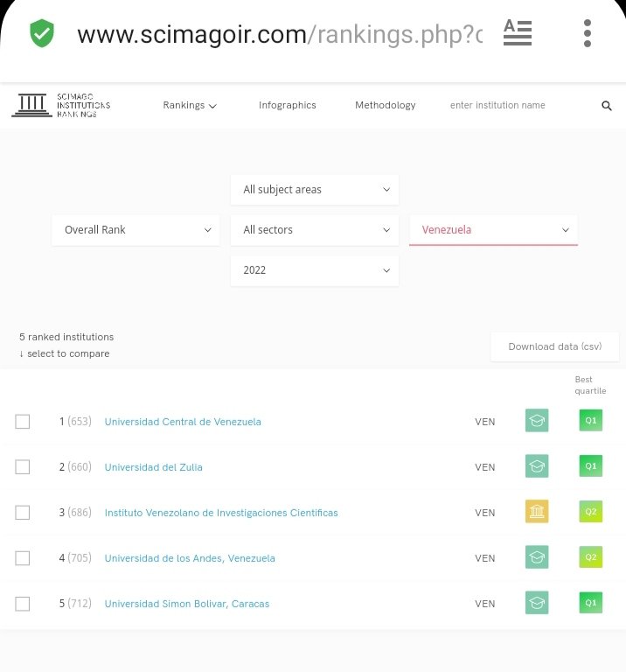Tap the green shield security icon

[42, 33]
